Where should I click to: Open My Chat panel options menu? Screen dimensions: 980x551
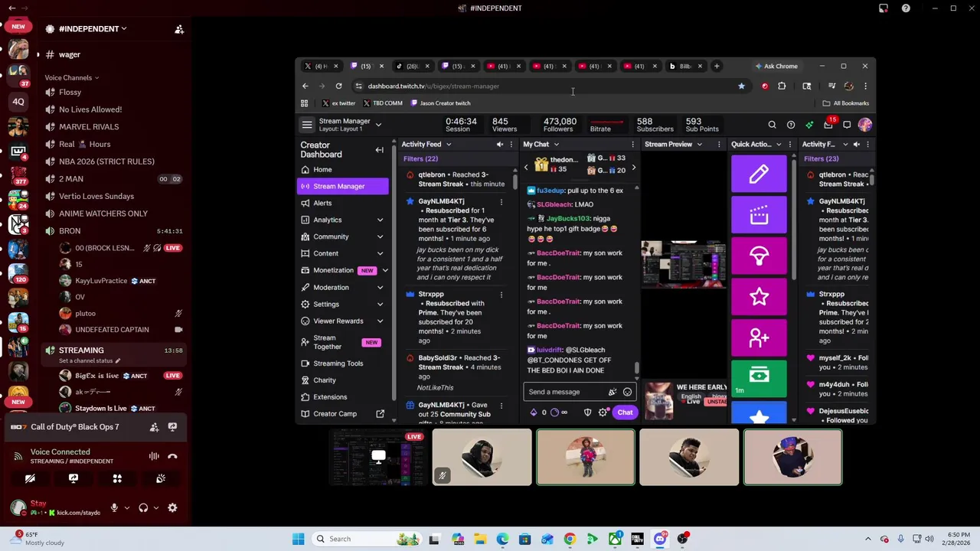coord(632,144)
